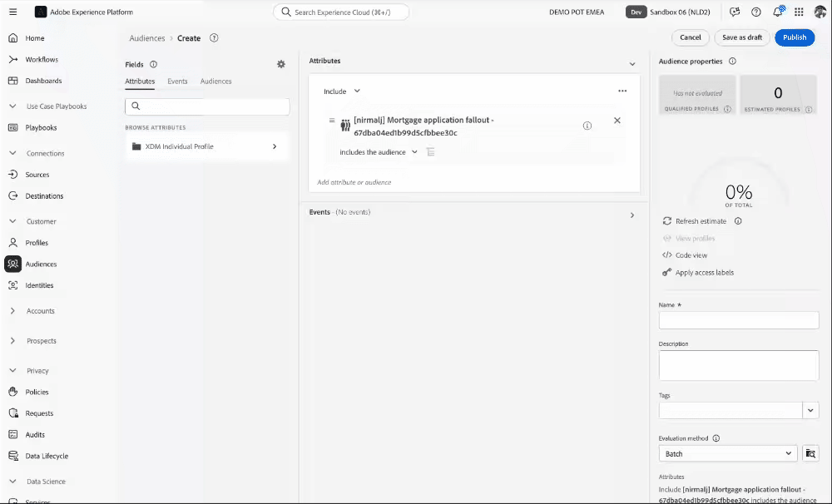
Task: Open Create page help icon
Action: point(214,37)
